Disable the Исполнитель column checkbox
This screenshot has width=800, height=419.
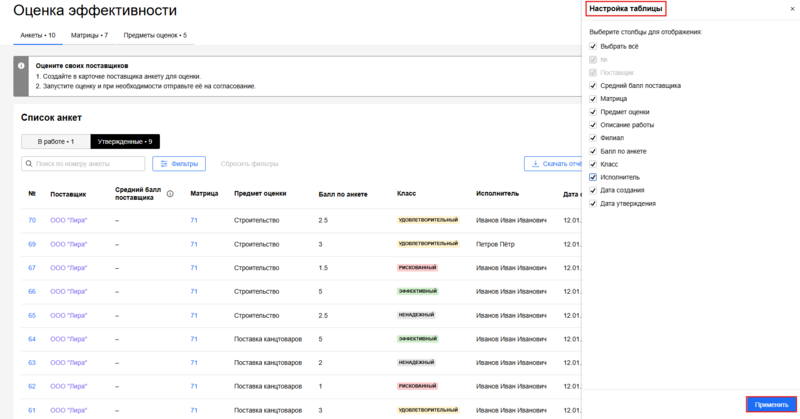pos(594,177)
